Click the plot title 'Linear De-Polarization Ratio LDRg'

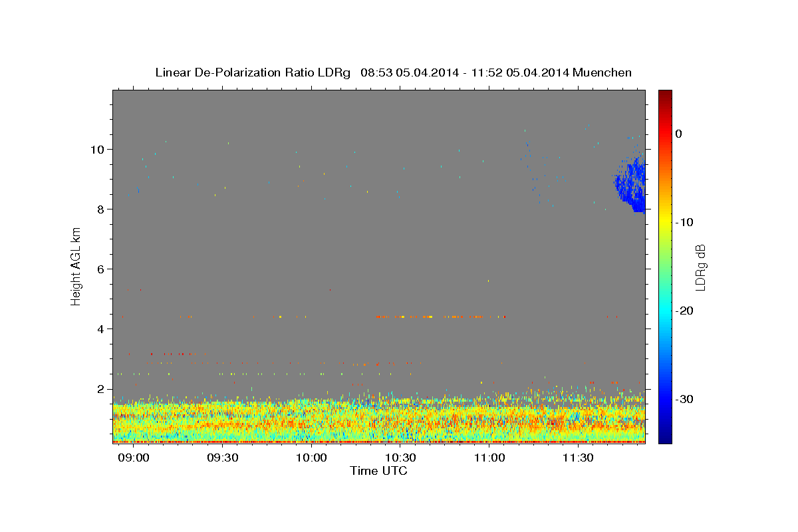(x=253, y=72)
